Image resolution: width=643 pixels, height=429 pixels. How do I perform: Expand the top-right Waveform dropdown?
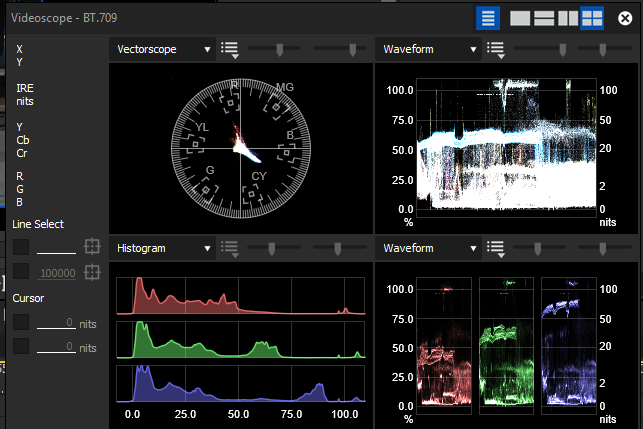coord(428,49)
